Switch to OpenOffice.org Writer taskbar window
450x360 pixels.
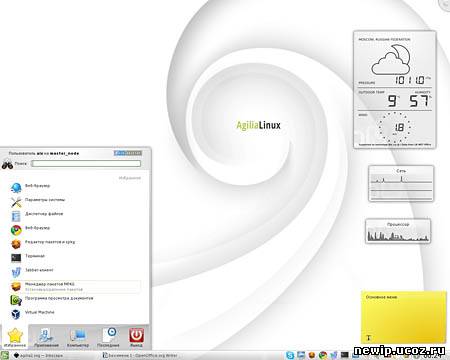pos(140,356)
